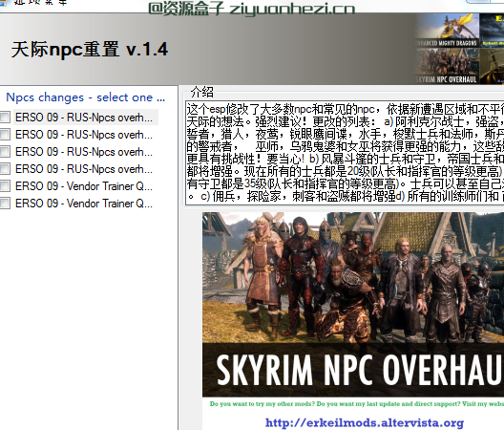
Task: Open the erkeilmods.altervista.org link
Action: tap(365, 422)
